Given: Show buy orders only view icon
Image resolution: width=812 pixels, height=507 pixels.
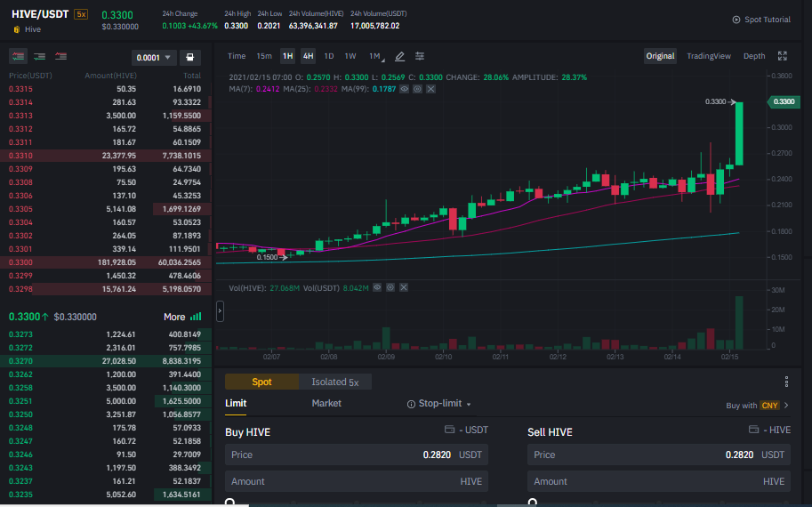Looking at the screenshot, I should [39, 56].
